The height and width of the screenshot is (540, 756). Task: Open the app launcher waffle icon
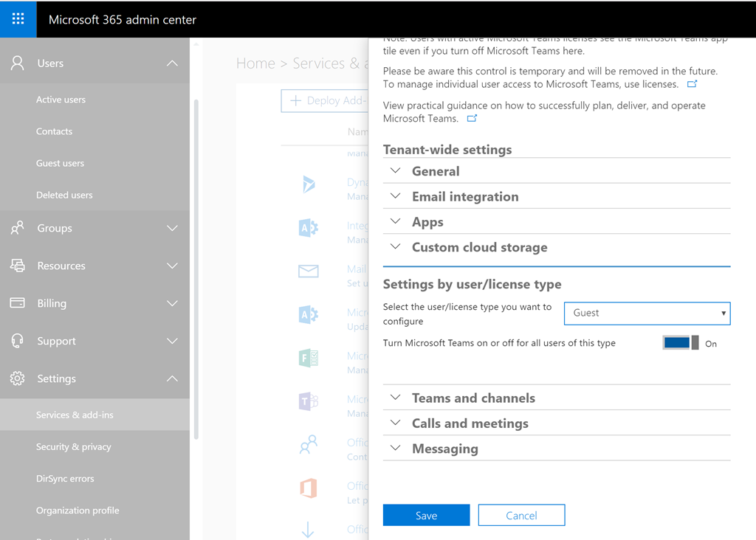(x=18, y=19)
